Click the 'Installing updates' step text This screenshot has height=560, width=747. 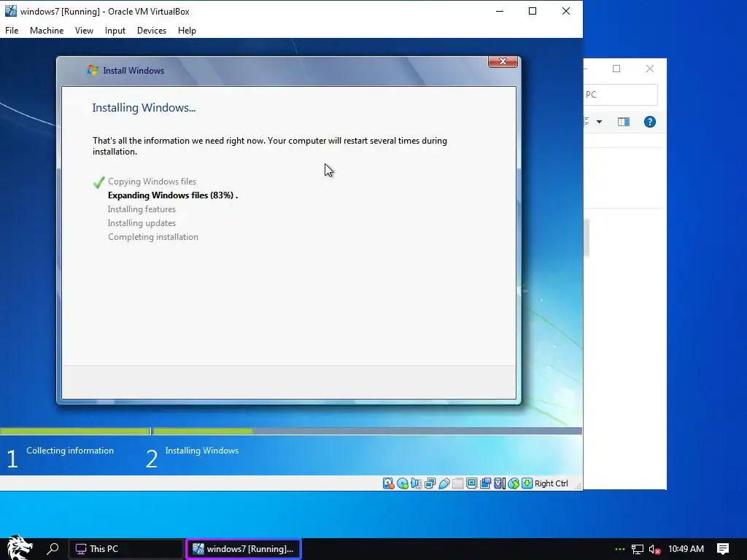tap(142, 223)
